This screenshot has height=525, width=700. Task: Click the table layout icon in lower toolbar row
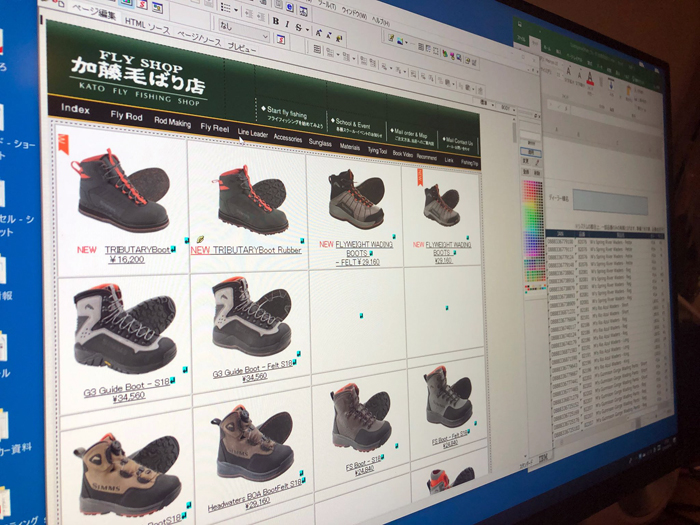point(317,50)
